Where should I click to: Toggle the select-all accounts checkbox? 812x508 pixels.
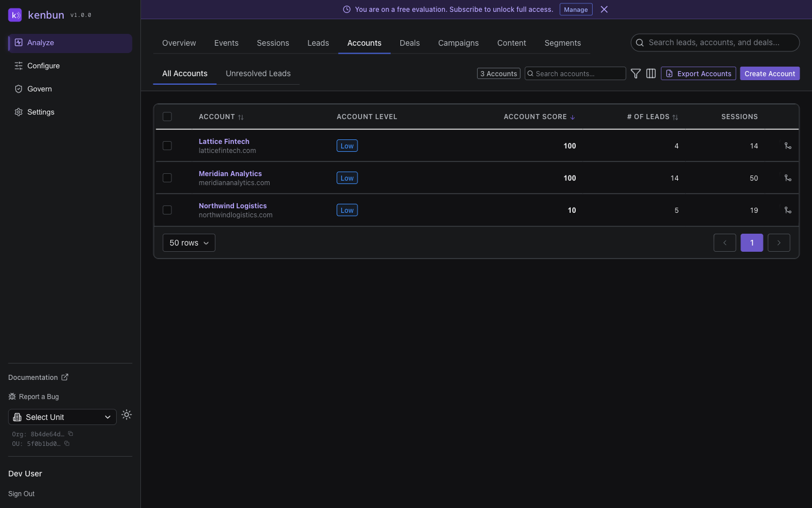[167, 117]
